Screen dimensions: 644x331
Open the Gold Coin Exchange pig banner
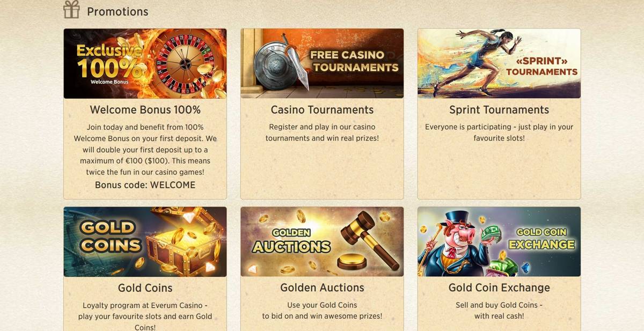coord(499,241)
